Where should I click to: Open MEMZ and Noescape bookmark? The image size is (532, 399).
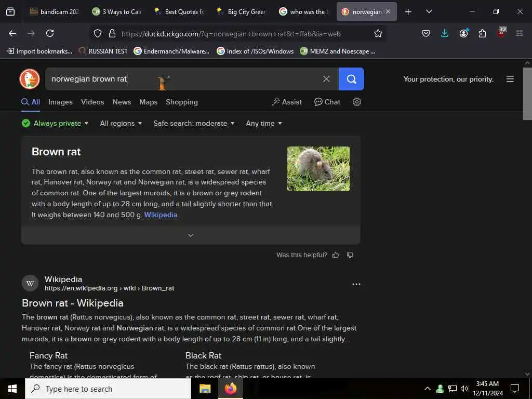(x=338, y=51)
